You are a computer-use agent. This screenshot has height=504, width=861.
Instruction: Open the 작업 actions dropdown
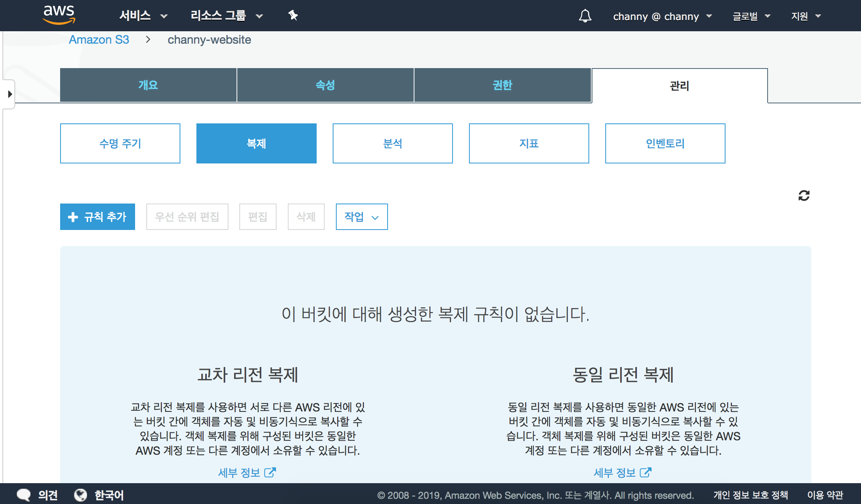[x=362, y=217]
